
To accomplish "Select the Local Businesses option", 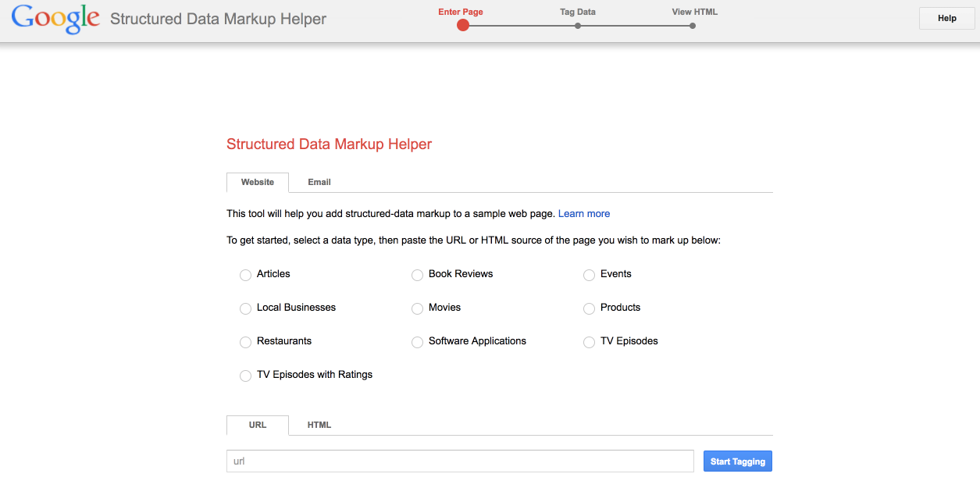I will (x=245, y=308).
